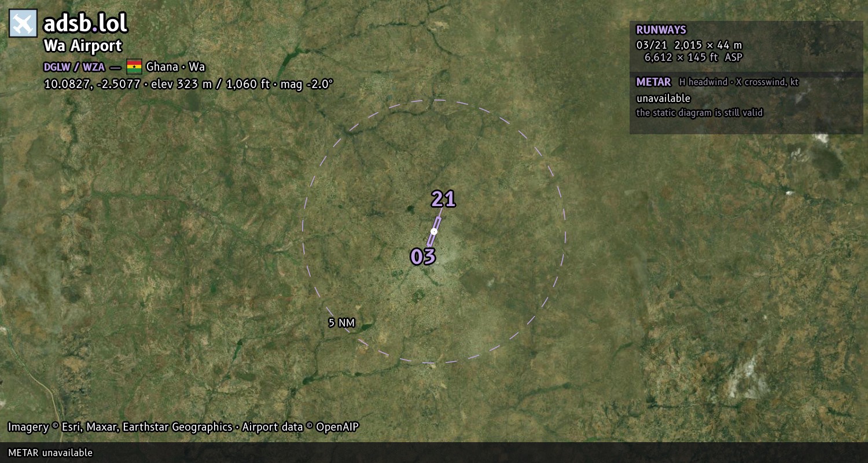Click the imagery attribution line
Image resolution: width=868 pixels, height=463 pixels.
coord(183,427)
